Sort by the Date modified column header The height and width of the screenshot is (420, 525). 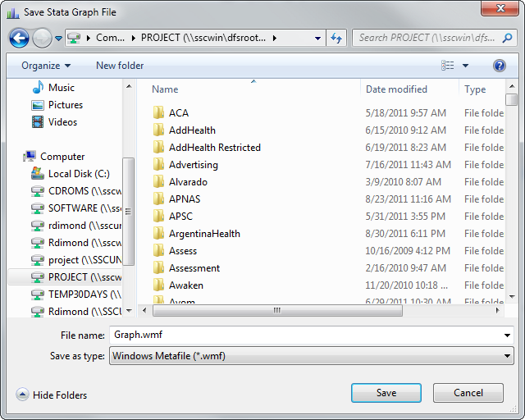tap(396, 89)
